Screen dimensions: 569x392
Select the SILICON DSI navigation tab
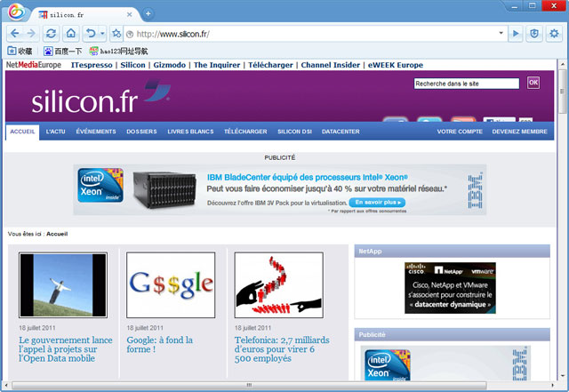point(294,132)
